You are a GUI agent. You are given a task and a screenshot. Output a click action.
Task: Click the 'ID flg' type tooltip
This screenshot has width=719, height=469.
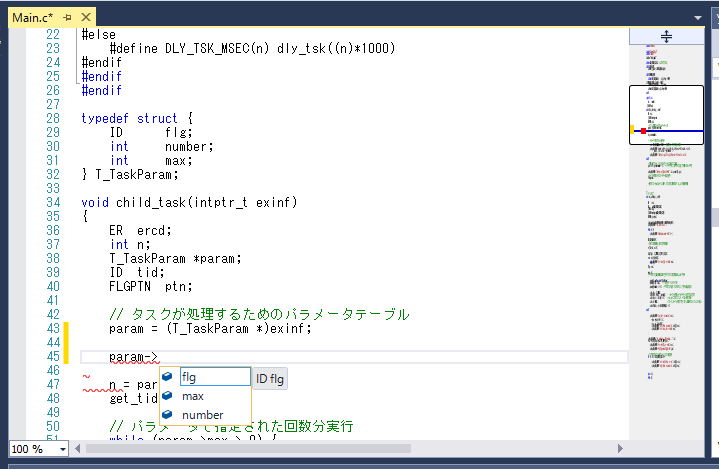pyautogui.click(x=271, y=378)
